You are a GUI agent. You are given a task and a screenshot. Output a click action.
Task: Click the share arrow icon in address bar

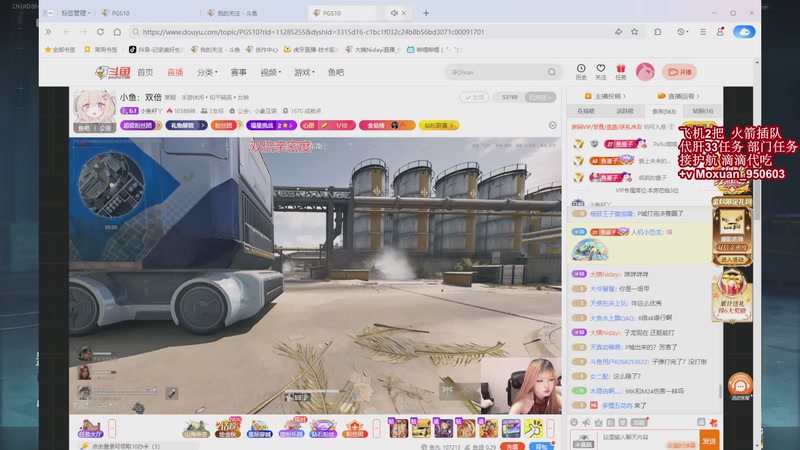[x=618, y=32]
